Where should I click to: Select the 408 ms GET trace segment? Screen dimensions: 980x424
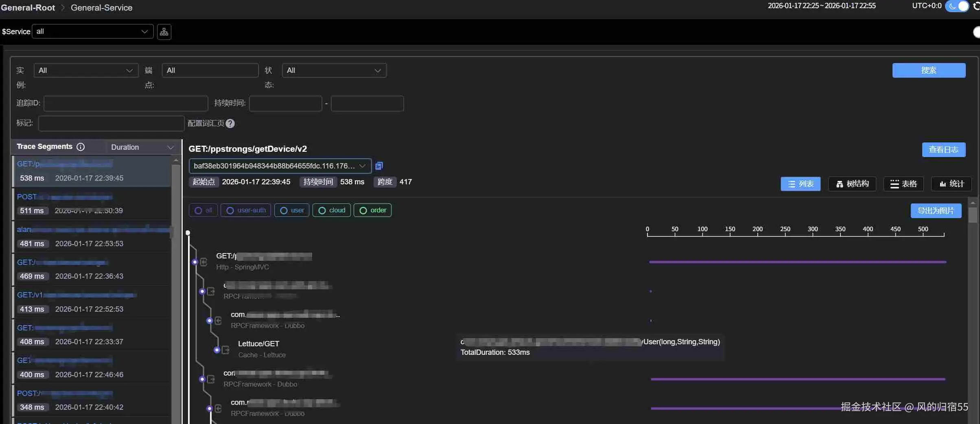[x=92, y=335]
